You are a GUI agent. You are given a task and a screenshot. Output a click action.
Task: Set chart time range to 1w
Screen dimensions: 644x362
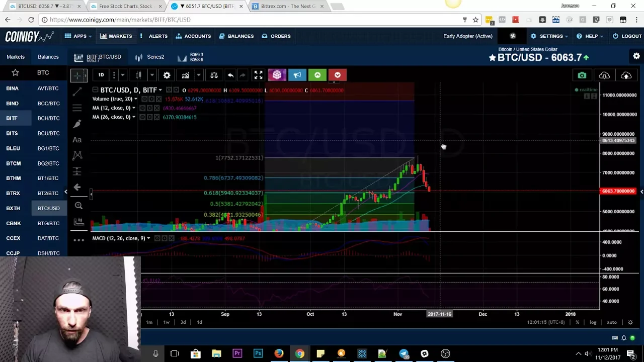[166, 322]
